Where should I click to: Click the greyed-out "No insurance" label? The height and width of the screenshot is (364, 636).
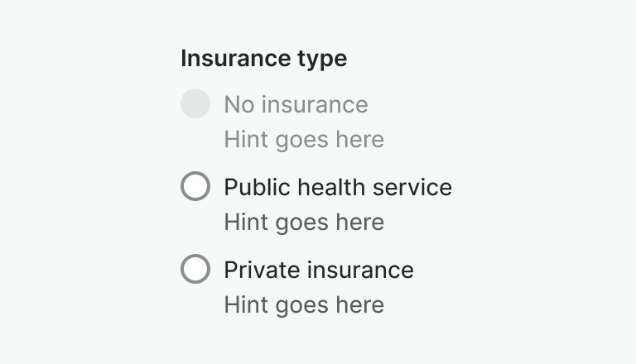[296, 104]
